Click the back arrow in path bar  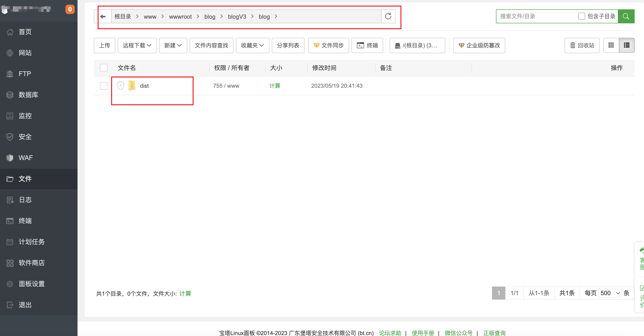click(x=103, y=17)
